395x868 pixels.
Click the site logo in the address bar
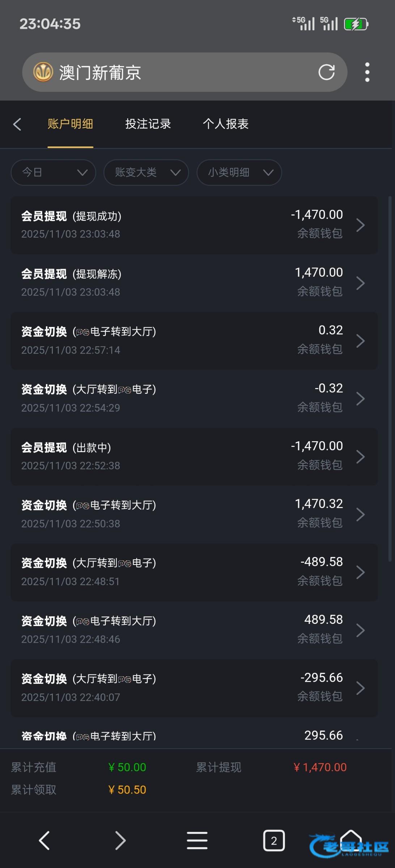pos(43,72)
